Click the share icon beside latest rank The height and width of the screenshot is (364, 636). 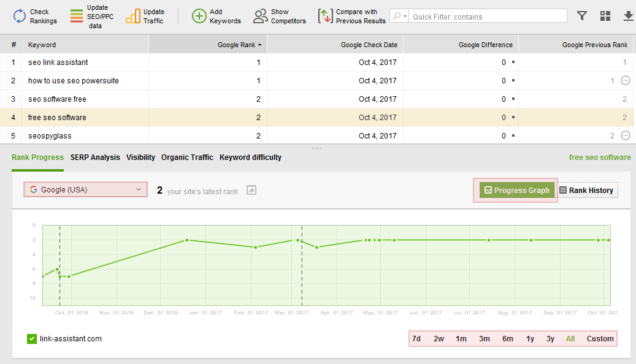251,190
